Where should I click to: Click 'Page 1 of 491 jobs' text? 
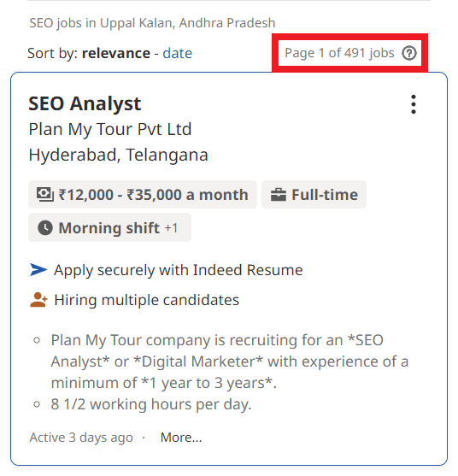(x=339, y=53)
